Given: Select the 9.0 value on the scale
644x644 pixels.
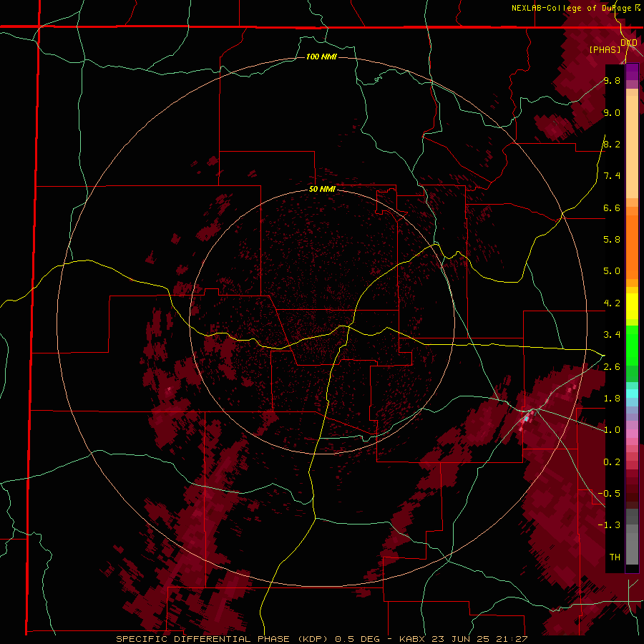Looking at the screenshot, I should (x=612, y=112).
